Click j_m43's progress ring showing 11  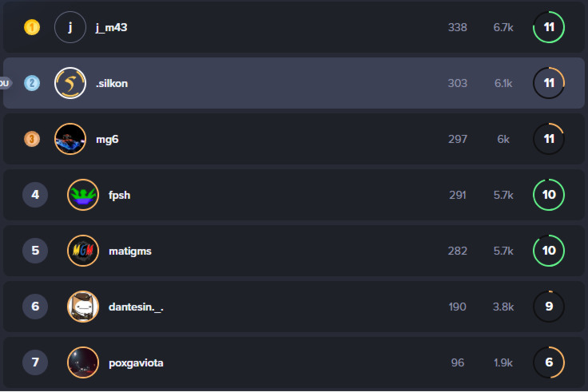pos(549,27)
